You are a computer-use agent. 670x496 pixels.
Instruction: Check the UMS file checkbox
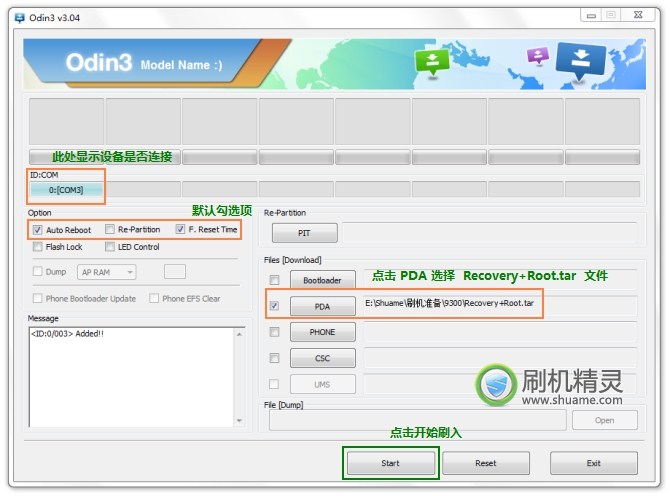click(274, 384)
